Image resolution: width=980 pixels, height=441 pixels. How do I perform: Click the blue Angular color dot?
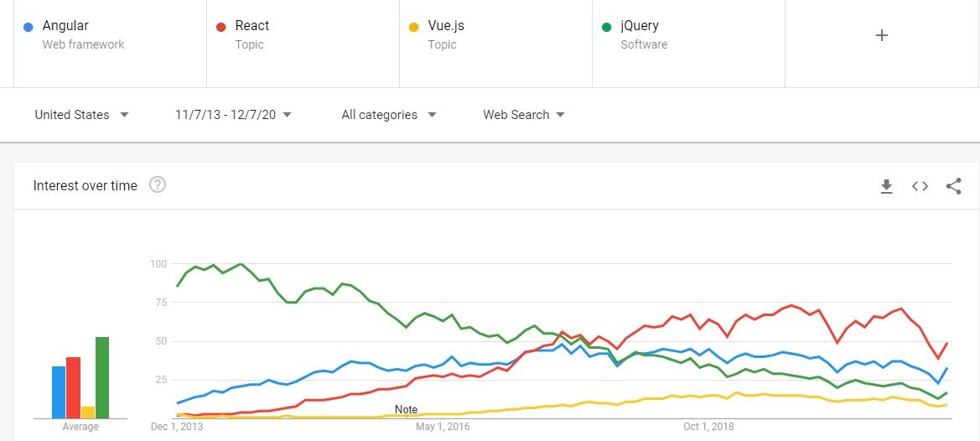pyautogui.click(x=29, y=27)
